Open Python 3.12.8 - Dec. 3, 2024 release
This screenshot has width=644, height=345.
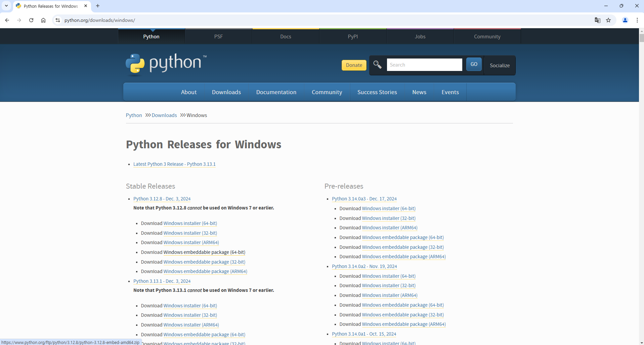point(162,199)
